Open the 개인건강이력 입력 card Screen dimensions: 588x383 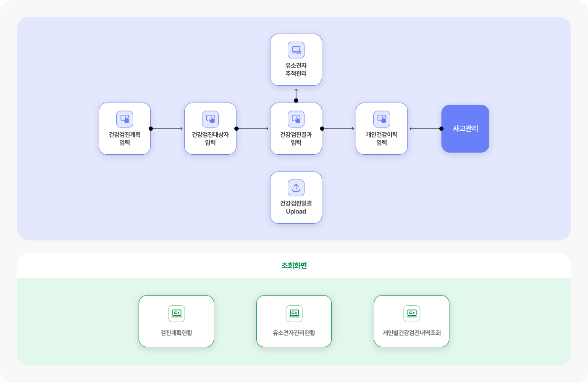click(x=382, y=129)
